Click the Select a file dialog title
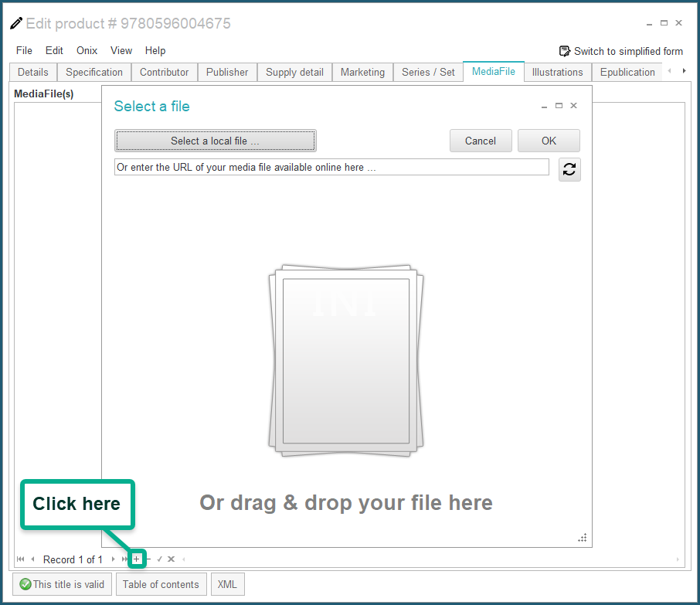 (x=151, y=107)
